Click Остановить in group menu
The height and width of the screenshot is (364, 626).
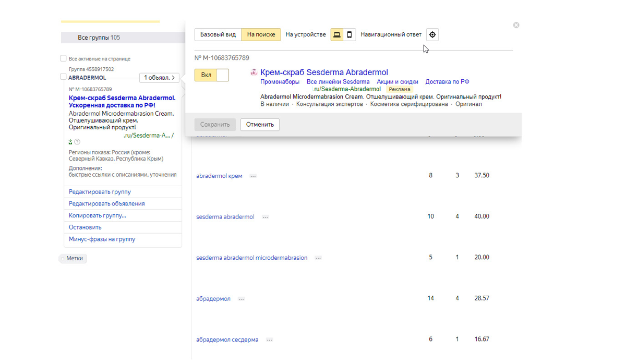click(85, 227)
